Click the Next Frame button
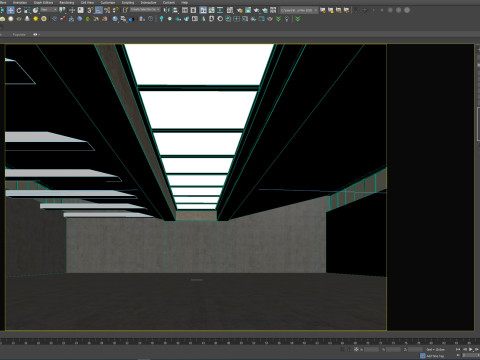Screen dimensions: 480x360 (x=477, y=350)
